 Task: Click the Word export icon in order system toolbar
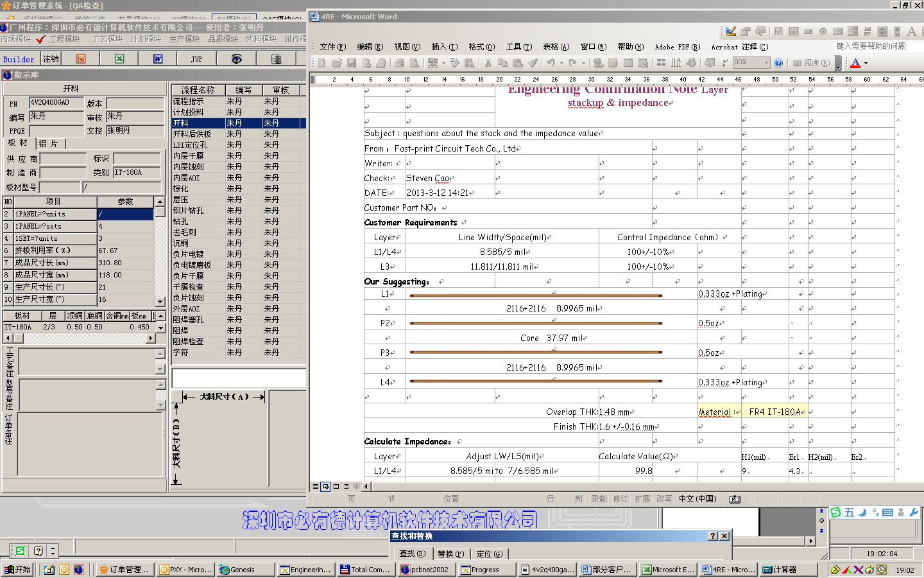[158, 58]
